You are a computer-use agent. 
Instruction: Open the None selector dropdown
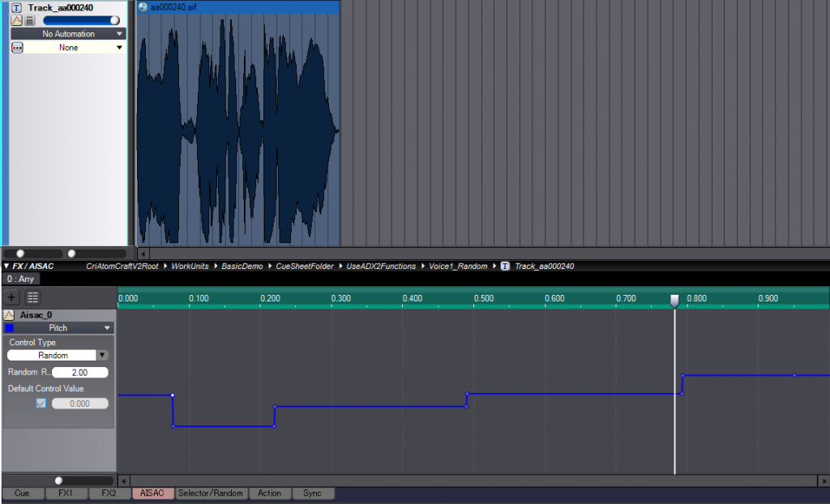pos(74,48)
